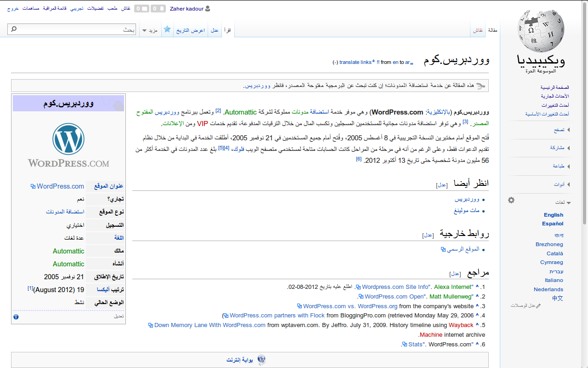
Task: Expand the طباعة sidebar section
Action: click(x=561, y=166)
